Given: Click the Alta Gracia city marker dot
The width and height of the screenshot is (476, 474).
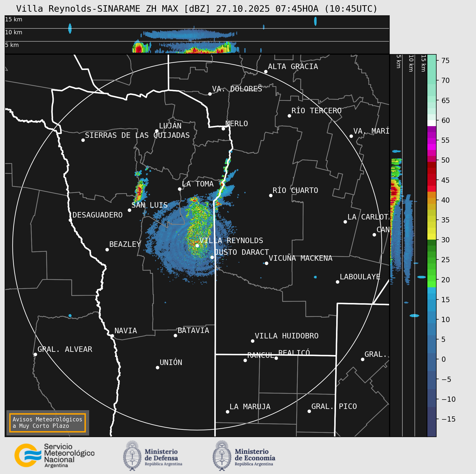Looking at the screenshot, I should point(266,72).
